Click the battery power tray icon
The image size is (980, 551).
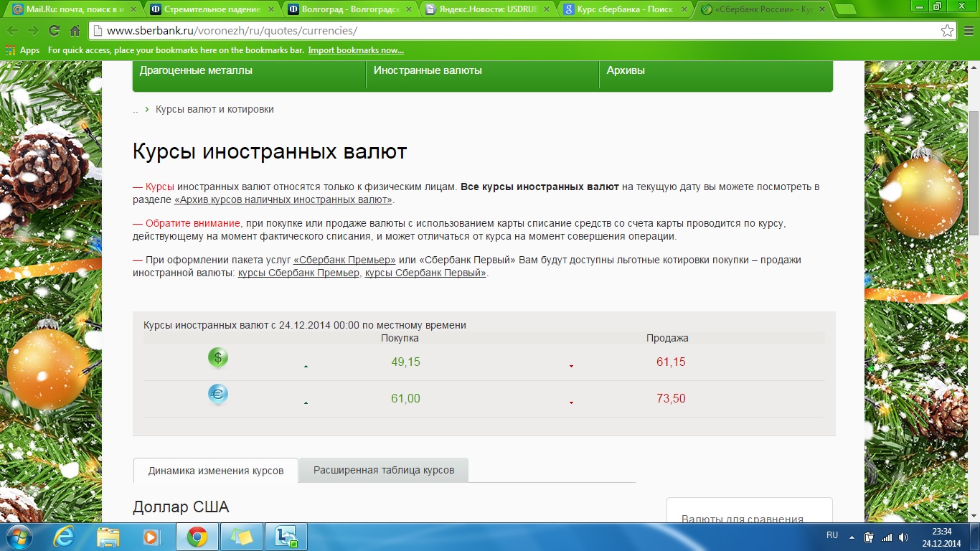click(869, 537)
